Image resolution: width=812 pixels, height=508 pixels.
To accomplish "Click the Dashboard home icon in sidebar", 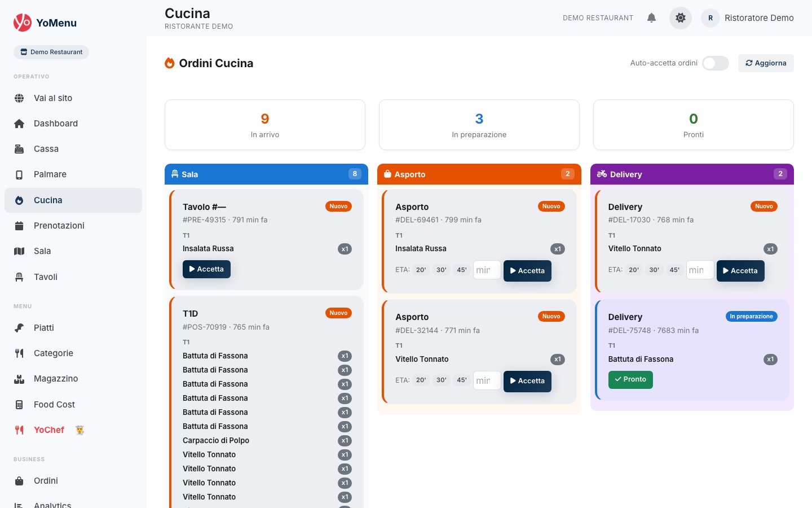I will click(19, 124).
